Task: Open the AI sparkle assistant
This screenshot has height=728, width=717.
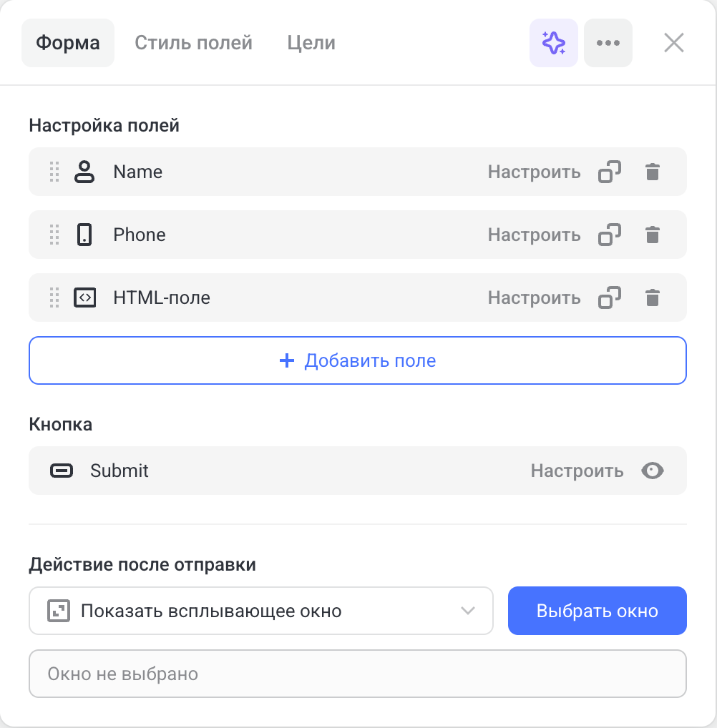Action: click(x=554, y=43)
